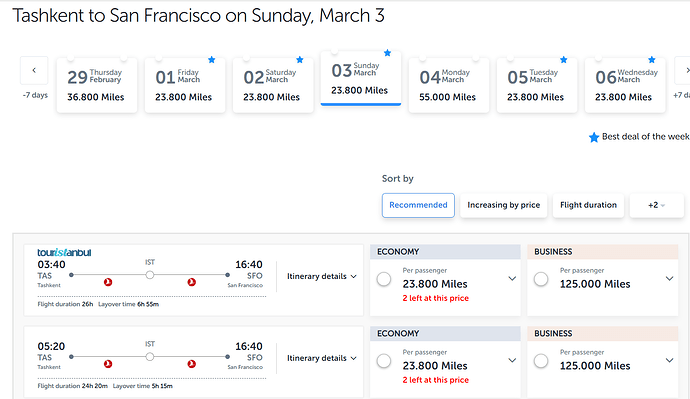
Task: Open the +2 more sort options dropdown
Action: click(x=657, y=205)
